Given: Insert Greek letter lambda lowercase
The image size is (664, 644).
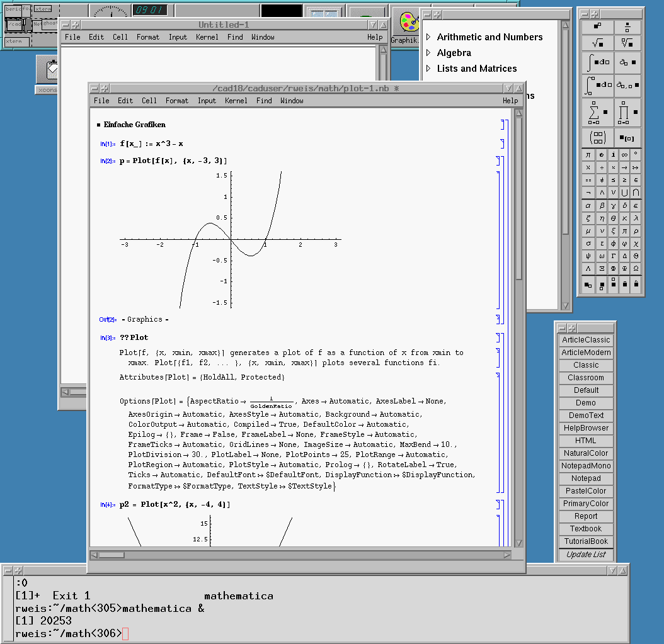Looking at the screenshot, I should pos(636,218).
